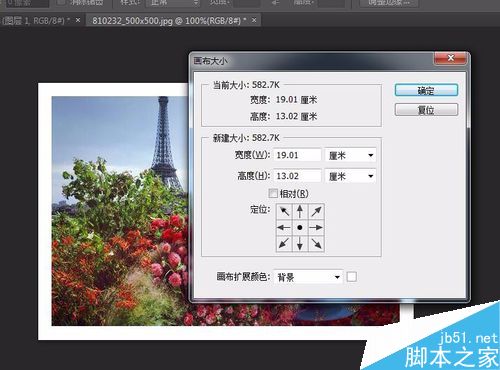The image size is (500, 370).
Task: Click the Eiffel Tower photo on canvas
Action: 120,211
